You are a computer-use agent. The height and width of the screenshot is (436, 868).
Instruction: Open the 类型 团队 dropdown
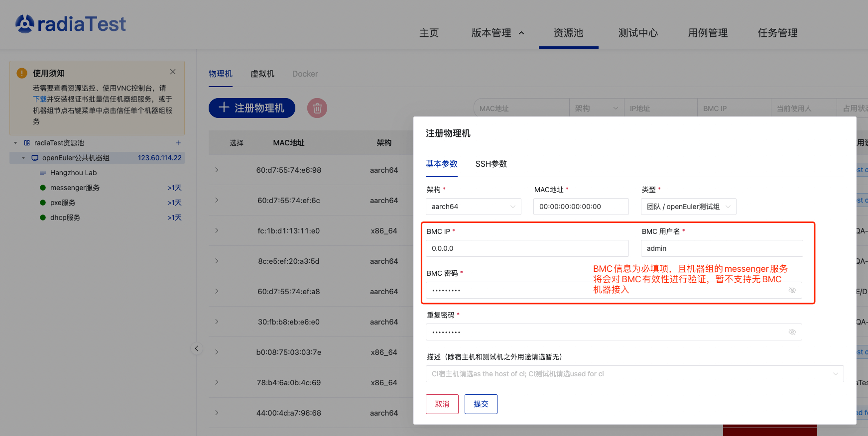click(x=688, y=207)
